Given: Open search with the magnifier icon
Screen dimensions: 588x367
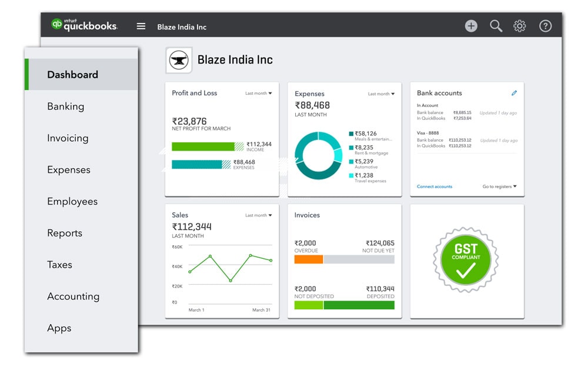Looking at the screenshot, I should point(496,26).
